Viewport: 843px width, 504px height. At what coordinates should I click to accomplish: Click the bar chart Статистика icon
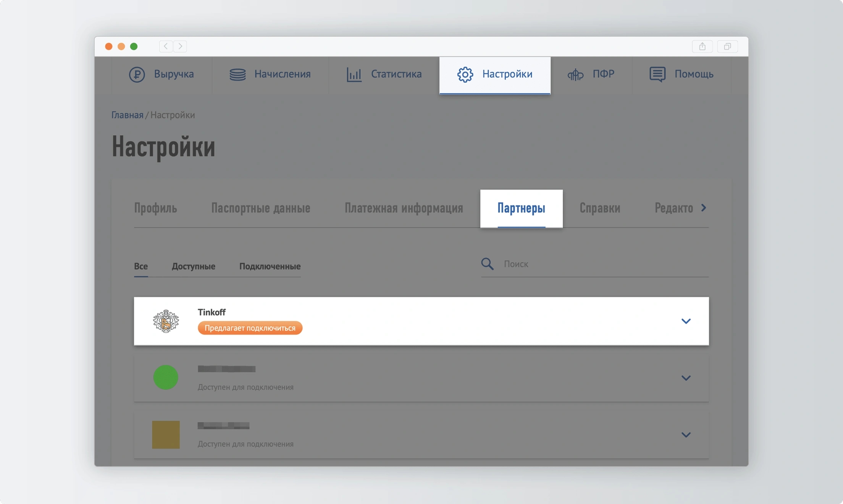click(x=354, y=74)
